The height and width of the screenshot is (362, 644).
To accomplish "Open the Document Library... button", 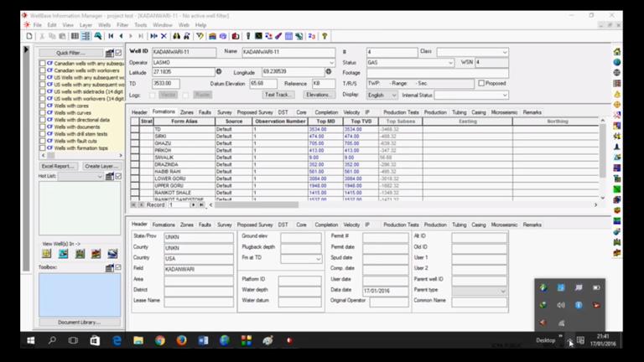I will (x=80, y=323).
